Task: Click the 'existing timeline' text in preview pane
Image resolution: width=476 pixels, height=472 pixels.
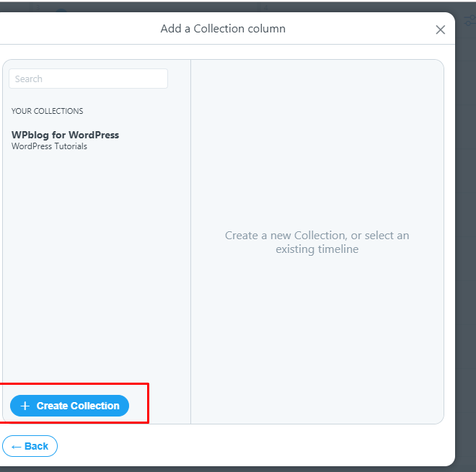Action: coord(317,249)
